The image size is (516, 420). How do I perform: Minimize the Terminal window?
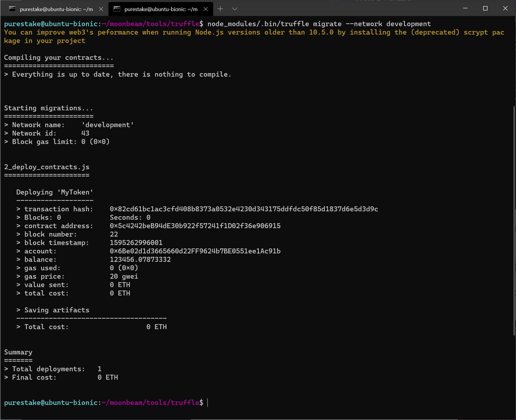(x=465, y=8)
